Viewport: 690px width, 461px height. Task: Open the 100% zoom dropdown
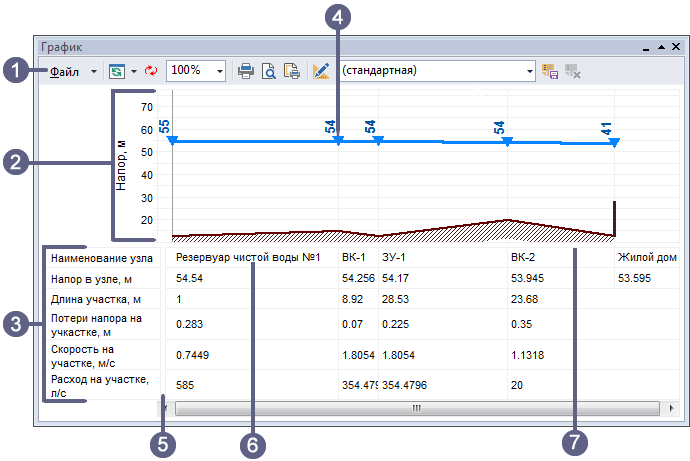pyautogui.click(x=219, y=71)
